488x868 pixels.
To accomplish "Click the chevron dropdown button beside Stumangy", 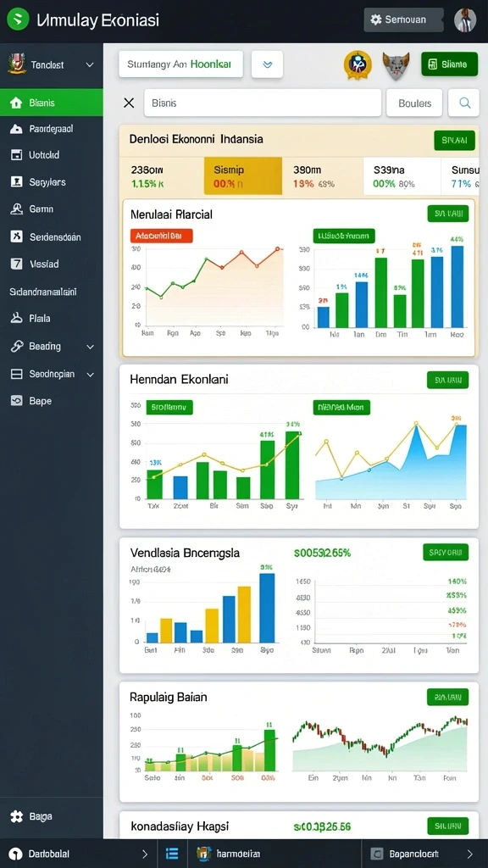I will point(267,64).
